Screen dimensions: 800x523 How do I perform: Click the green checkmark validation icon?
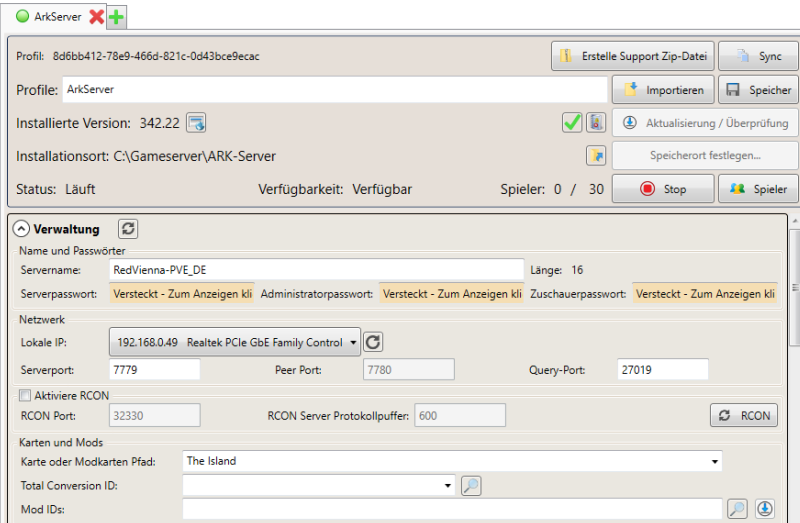coord(572,122)
